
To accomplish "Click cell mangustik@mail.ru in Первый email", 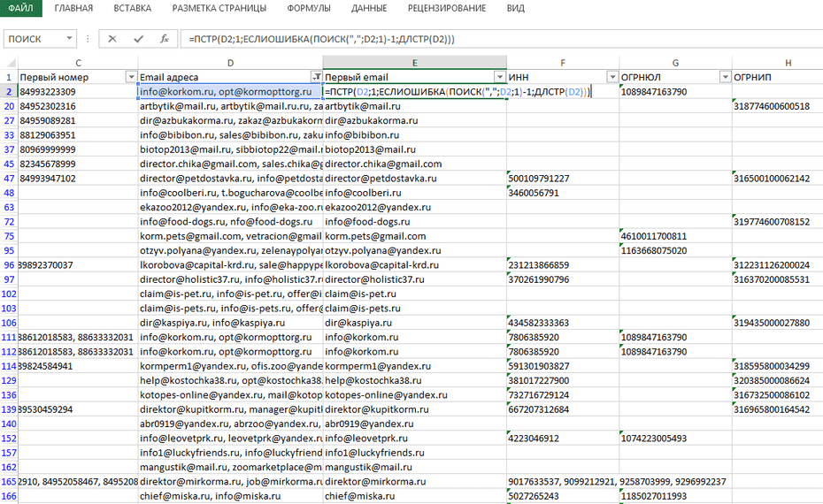I will tap(415, 467).
